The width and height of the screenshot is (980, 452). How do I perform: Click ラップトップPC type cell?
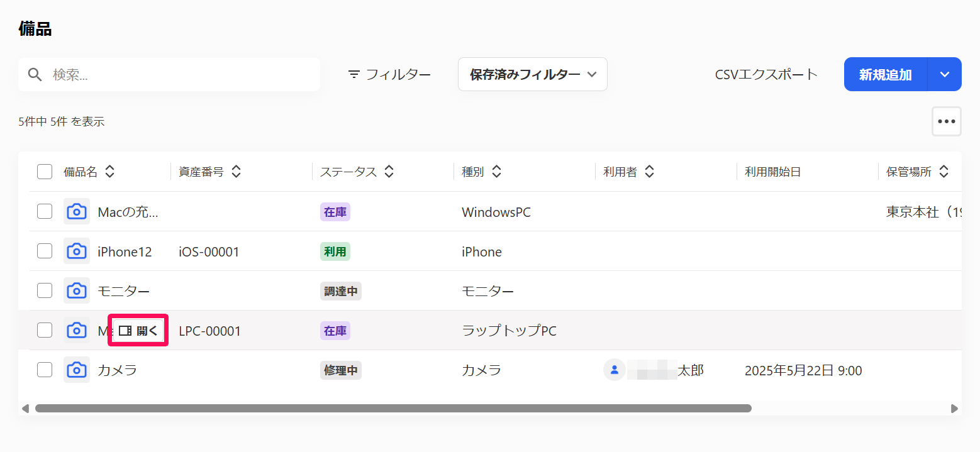(509, 331)
